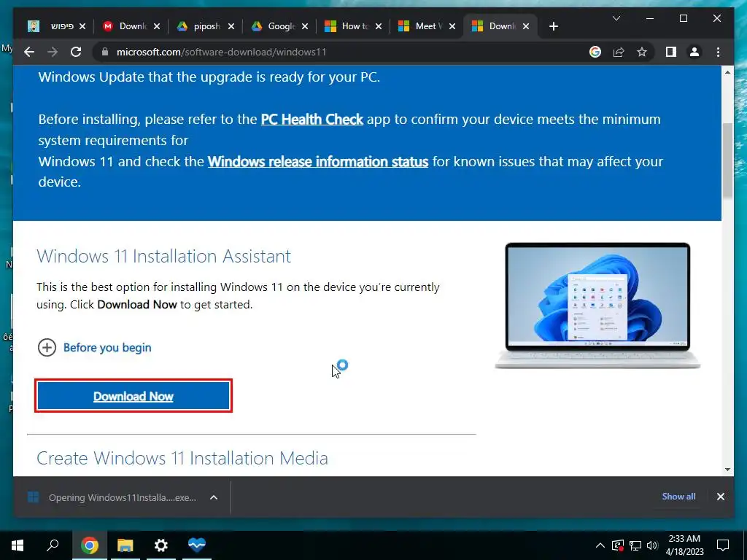Screen dimensions: 747x560
Task: Open the Windows Start menu
Action: point(18,545)
